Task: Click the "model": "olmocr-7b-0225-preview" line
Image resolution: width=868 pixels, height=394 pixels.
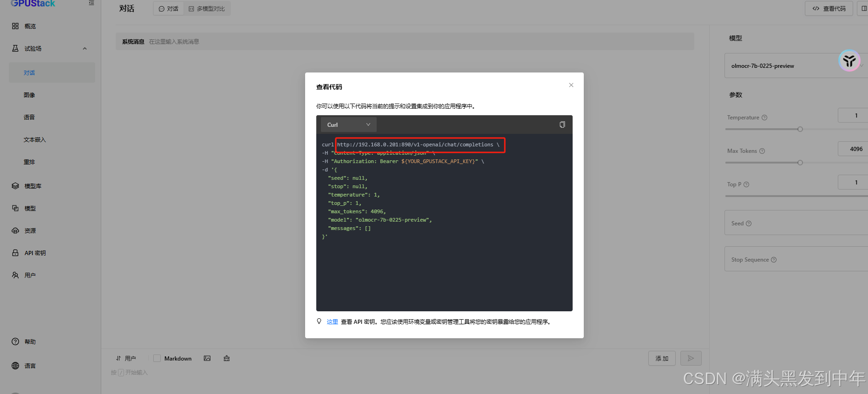Action: click(380, 220)
